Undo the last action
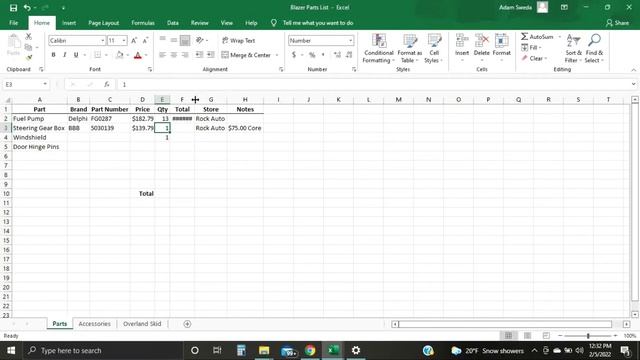The height and width of the screenshot is (360, 640). 27,8
